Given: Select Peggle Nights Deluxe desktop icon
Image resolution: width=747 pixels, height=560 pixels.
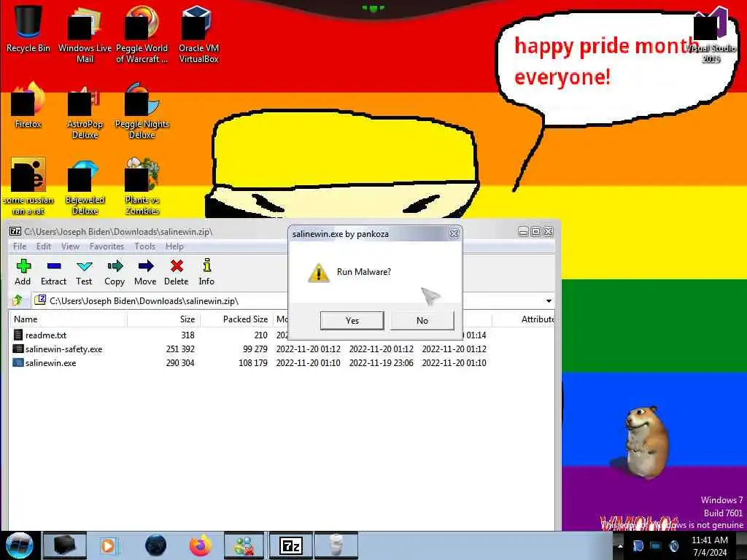Looking at the screenshot, I should [x=142, y=111].
